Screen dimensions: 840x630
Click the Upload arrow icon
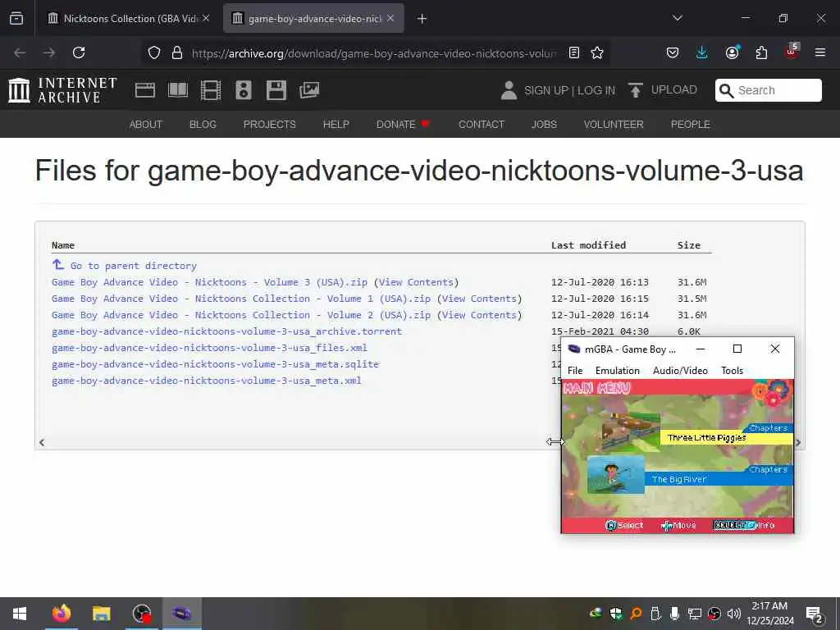tap(636, 90)
